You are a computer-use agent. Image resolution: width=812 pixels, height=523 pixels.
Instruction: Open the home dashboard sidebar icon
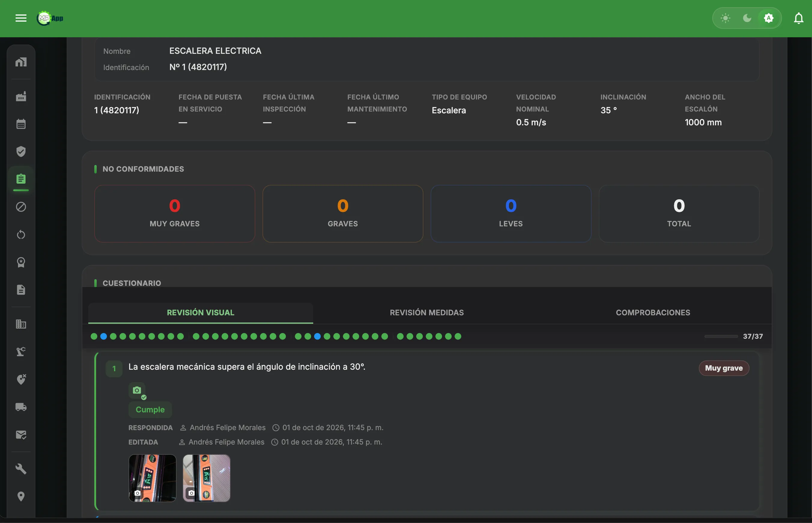[x=21, y=62]
